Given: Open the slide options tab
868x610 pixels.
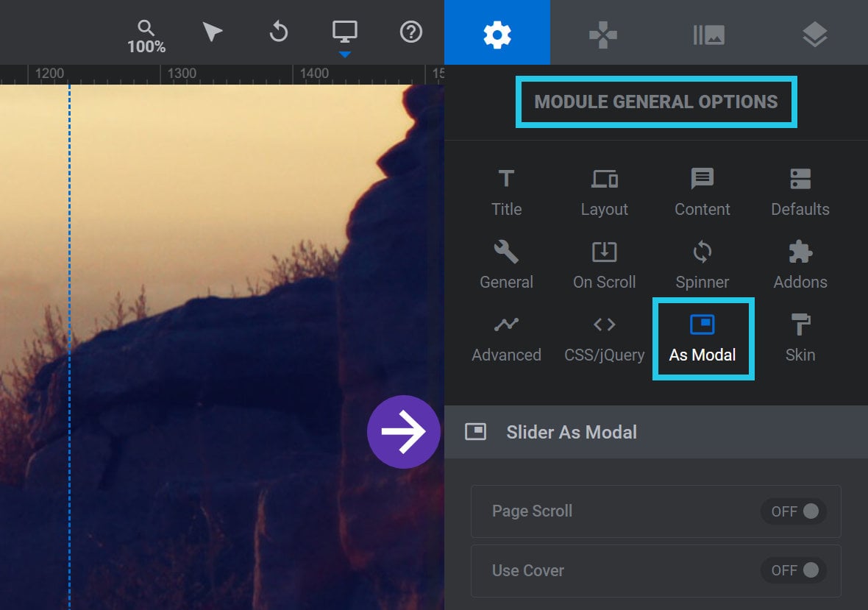Looking at the screenshot, I should click(708, 35).
